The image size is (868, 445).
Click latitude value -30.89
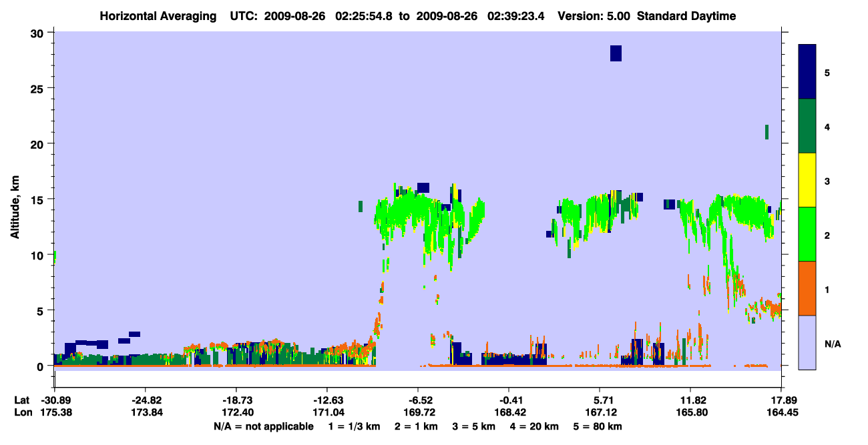55,400
